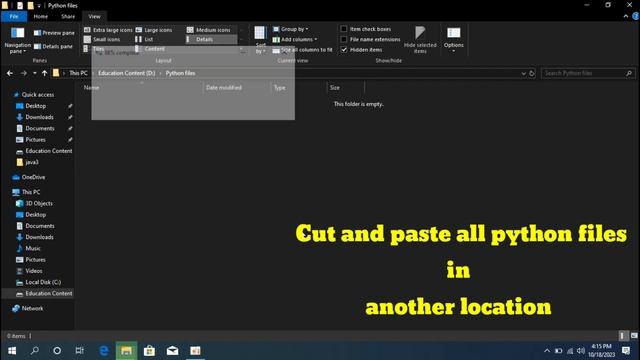The height and width of the screenshot is (360, 640).
Task: Click This PC in the address bar
Action: pos(78,73)
